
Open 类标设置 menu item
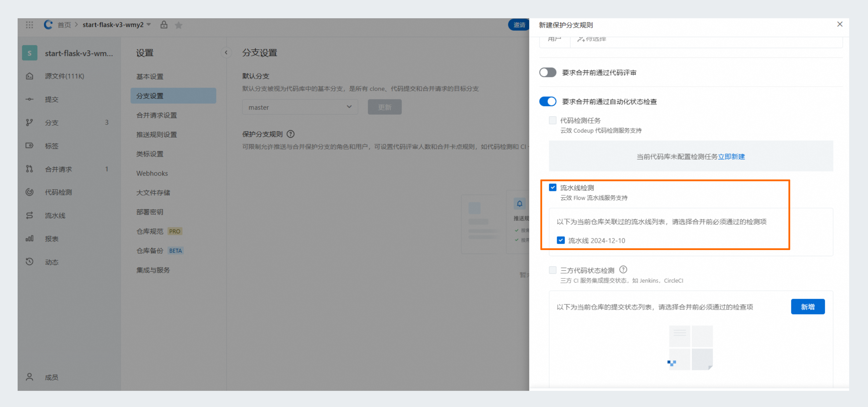(173, 154)
